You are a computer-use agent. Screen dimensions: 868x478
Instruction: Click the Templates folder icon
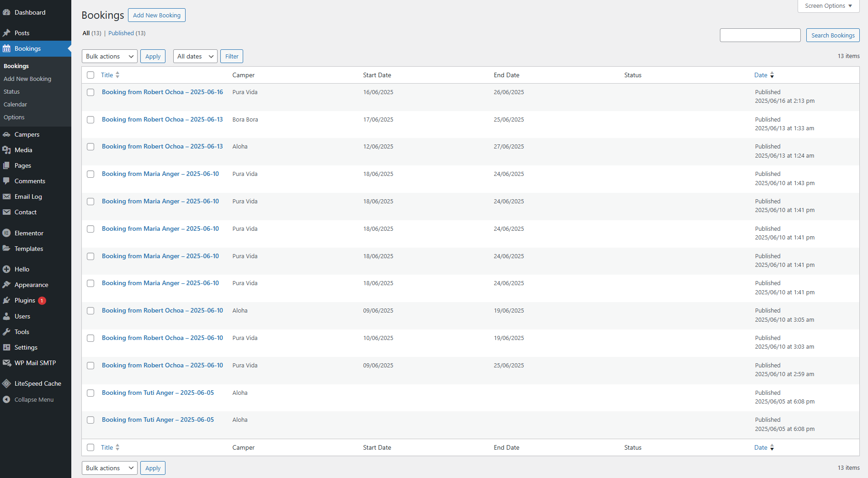coord(6,249)
